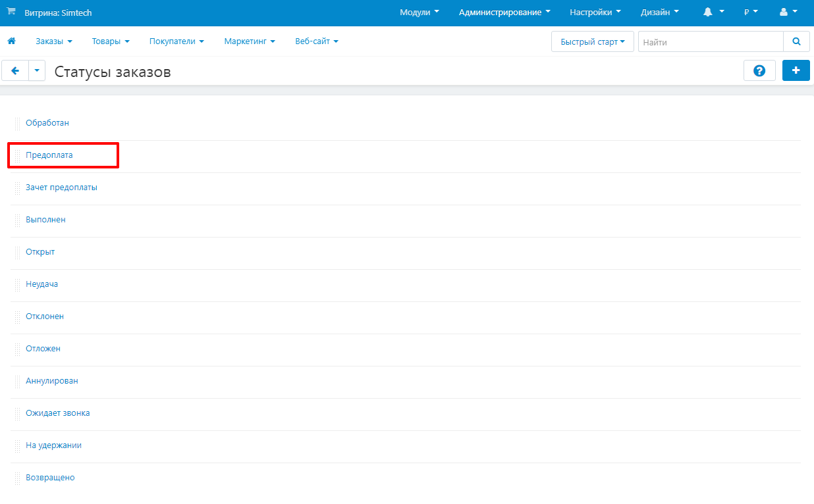Grab the drag handle for Отложен
The width and height of the screenshot is (814, 504).
point(18,349)
